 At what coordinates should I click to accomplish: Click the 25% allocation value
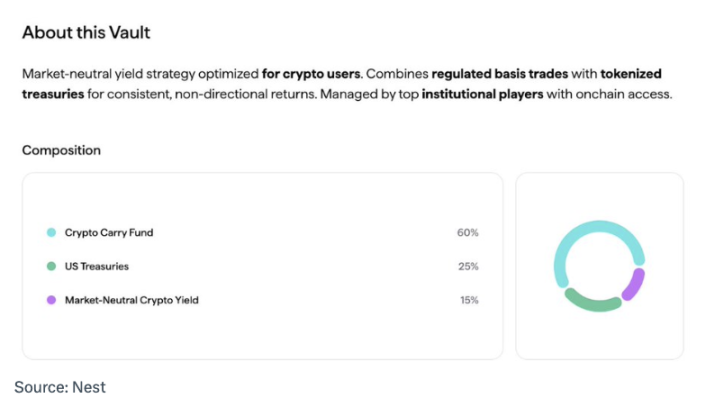[x=468, y=266]
